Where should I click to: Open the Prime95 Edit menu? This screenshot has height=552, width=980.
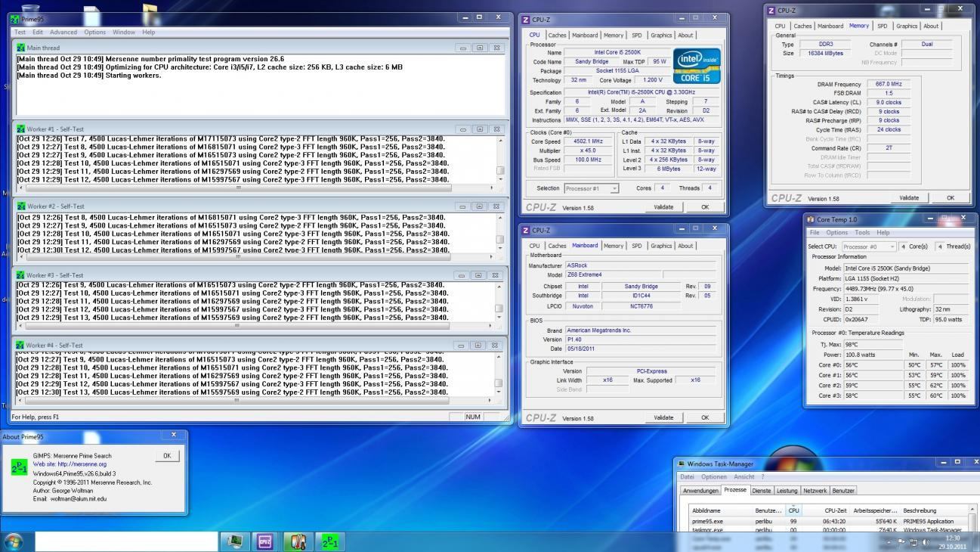coord(37,32)
